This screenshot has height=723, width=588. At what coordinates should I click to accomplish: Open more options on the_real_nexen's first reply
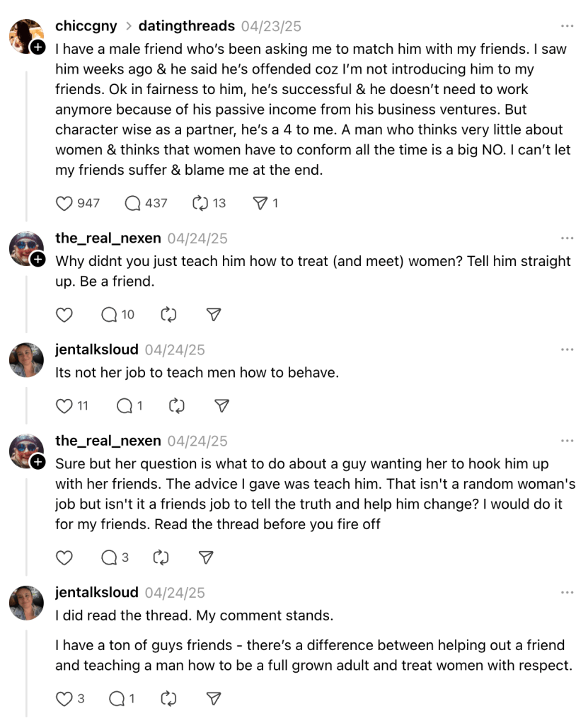pos(567,238)
